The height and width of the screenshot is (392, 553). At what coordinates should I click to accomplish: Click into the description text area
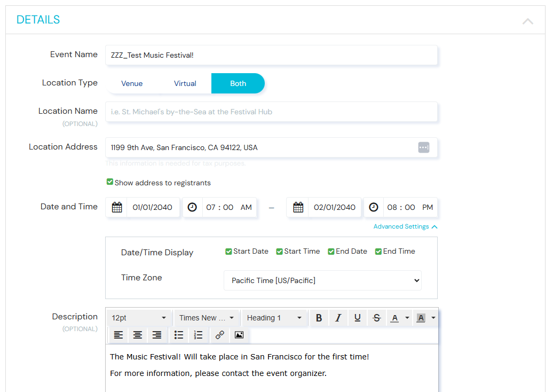click(x=272, y=369)
